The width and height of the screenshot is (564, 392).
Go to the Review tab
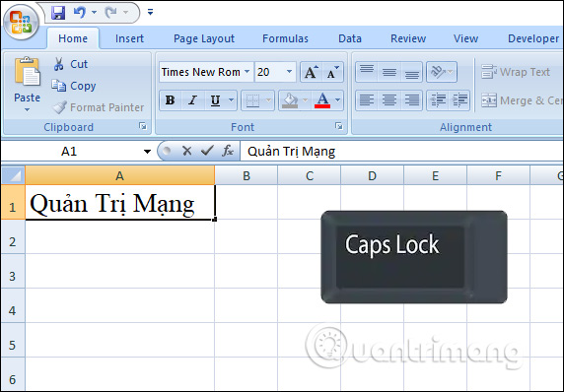[408, 38]
